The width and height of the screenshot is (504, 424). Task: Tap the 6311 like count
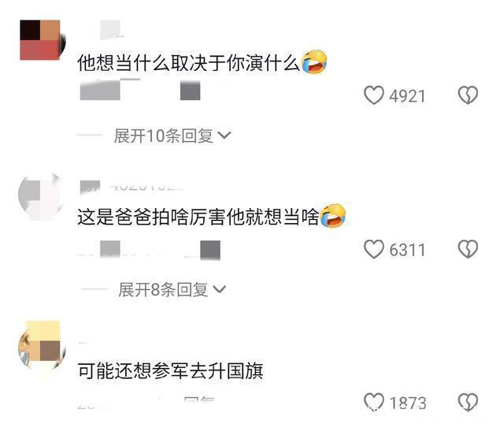(x=407, y=250)
